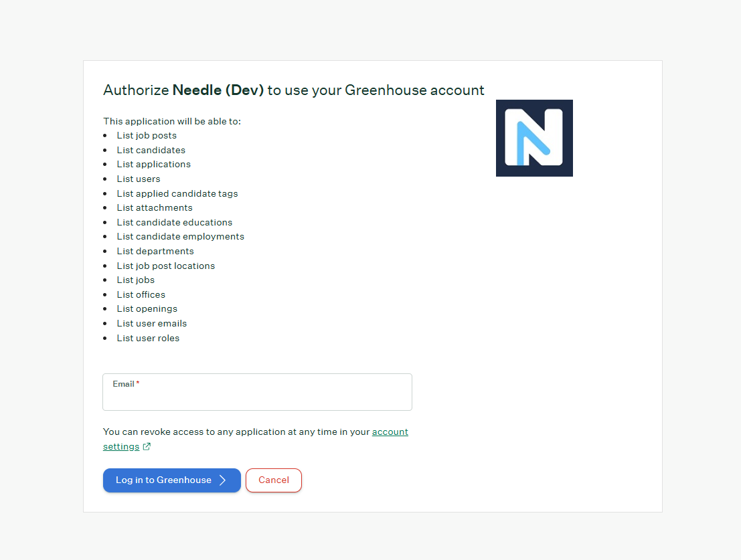Select the List user emails permission
Image resolution: width=741 pixels, height=560 pixels.
point(152,324)
